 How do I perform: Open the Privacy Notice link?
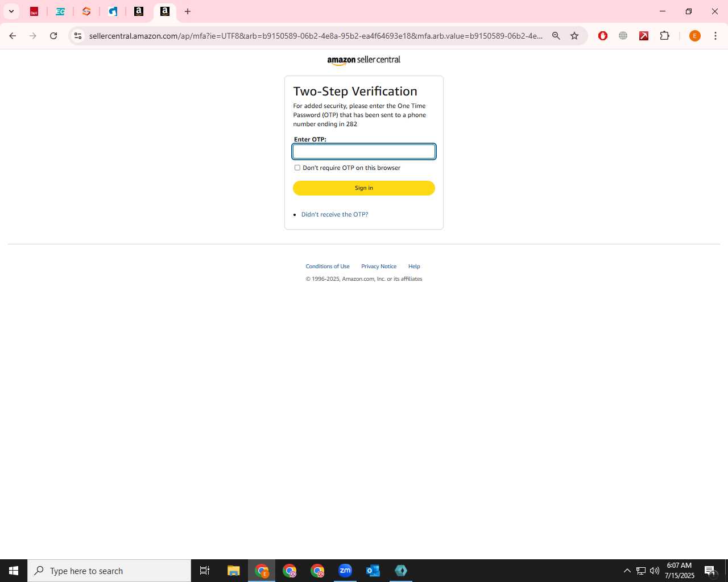coord(379,266)
